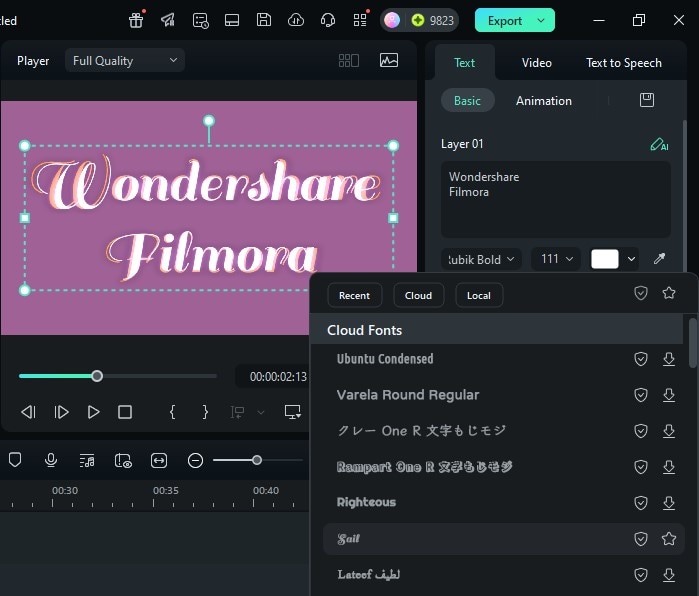699x596 pixels.
Task: Download the Rampart One font
Action: 669,467
